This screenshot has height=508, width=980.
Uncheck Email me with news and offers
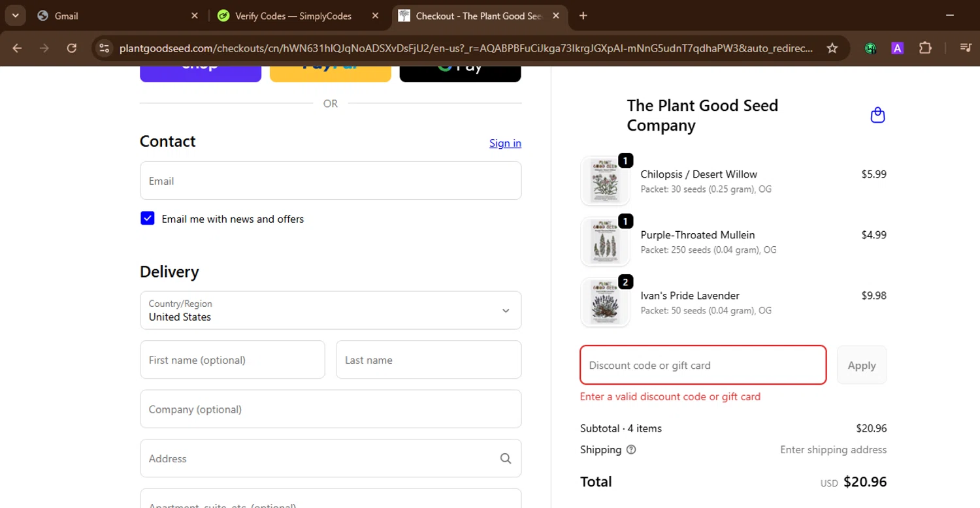(x=147, y=219)
